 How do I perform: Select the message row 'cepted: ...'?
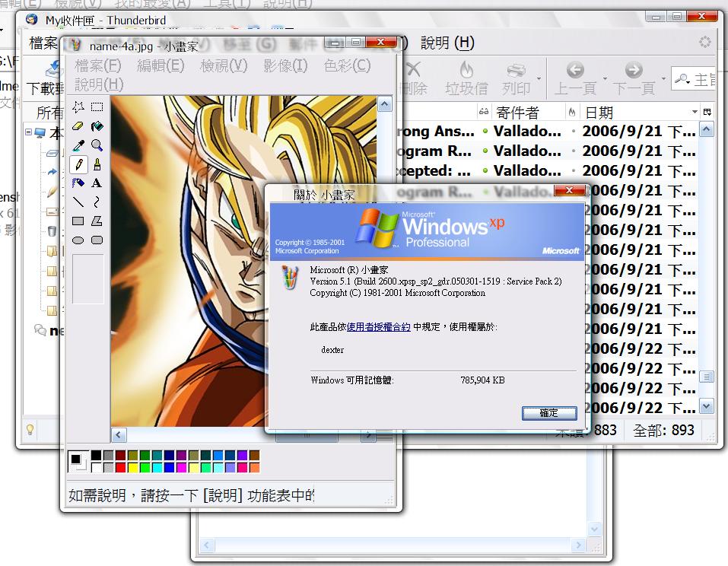546,171
